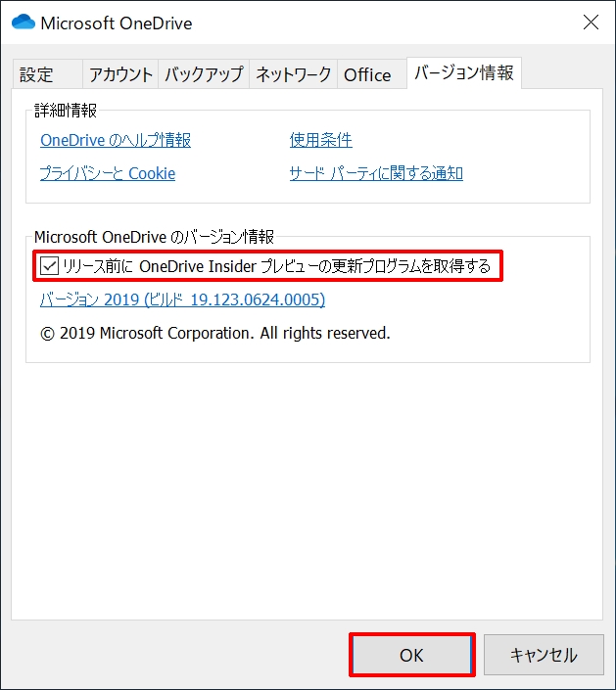The image size is (616, 690).
Task: Click the キャンセル button
Action: click(544, 655)
